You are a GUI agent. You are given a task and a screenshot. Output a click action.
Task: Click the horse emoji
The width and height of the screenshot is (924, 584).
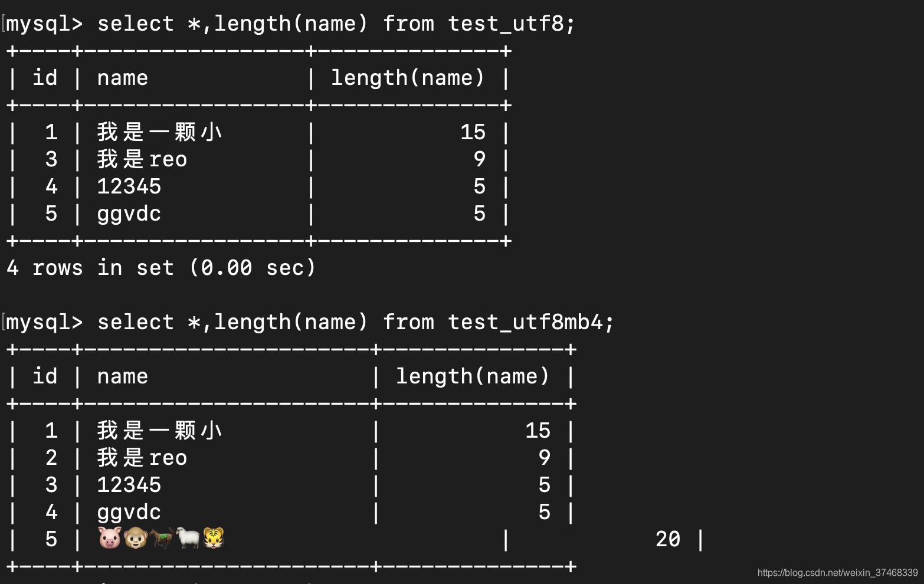pyautogui.click(x=162, y=538)
